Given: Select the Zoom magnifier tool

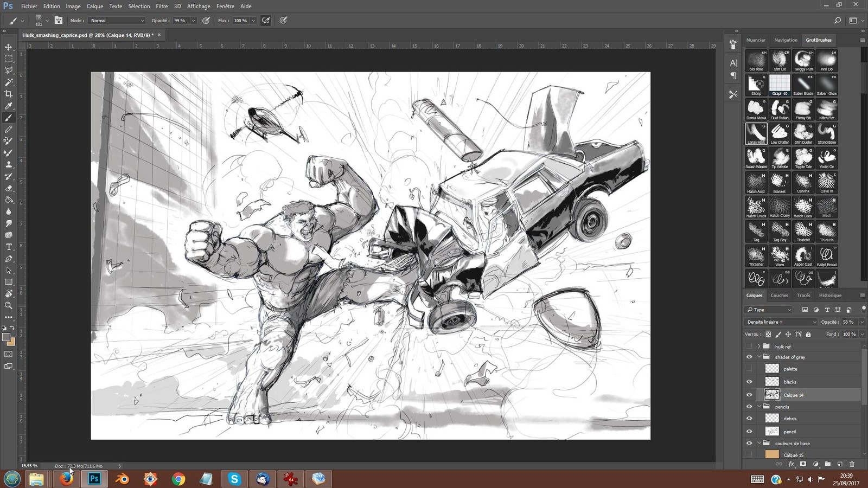Looking at the screenshot, I should [x=9, y=305].
